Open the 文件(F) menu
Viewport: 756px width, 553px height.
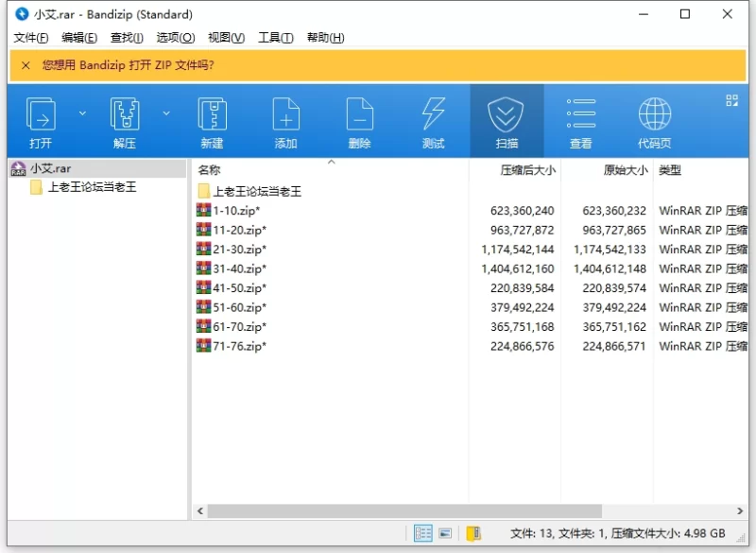coord(31,38)
